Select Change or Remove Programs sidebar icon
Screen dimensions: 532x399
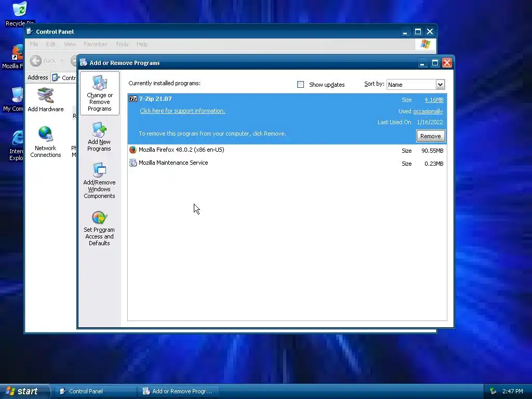tap(99, 94)
